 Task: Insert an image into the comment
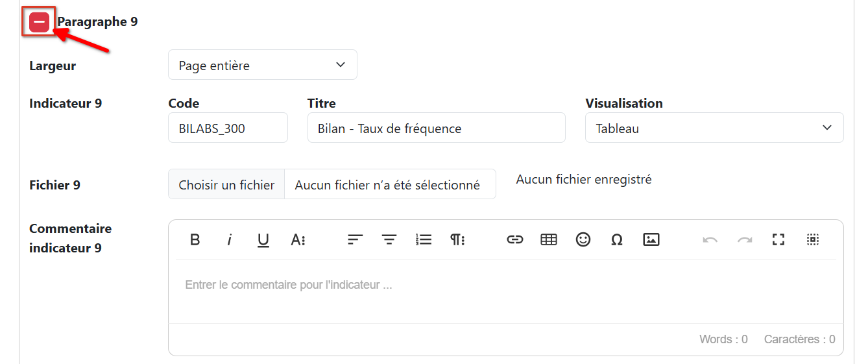[x=651, y=239]
